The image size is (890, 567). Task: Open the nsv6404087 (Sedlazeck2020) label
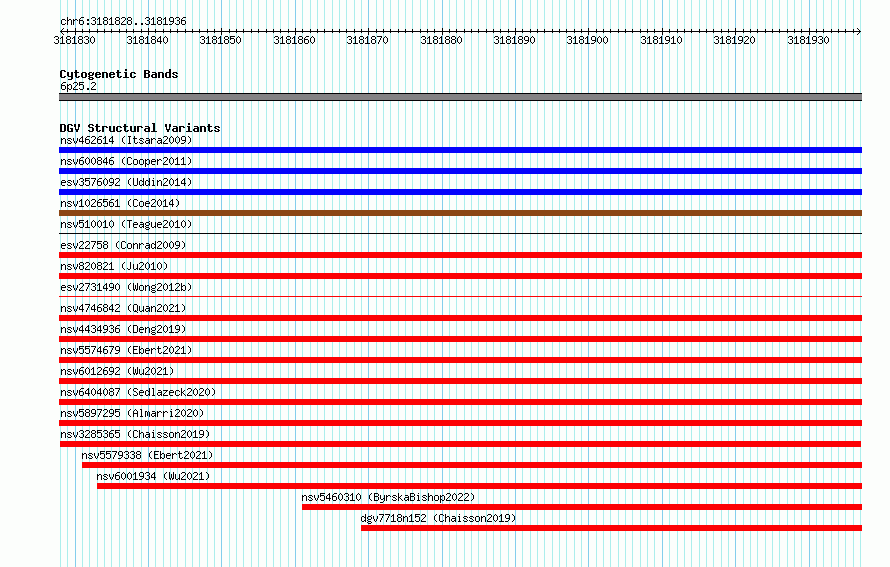point(138,392)
